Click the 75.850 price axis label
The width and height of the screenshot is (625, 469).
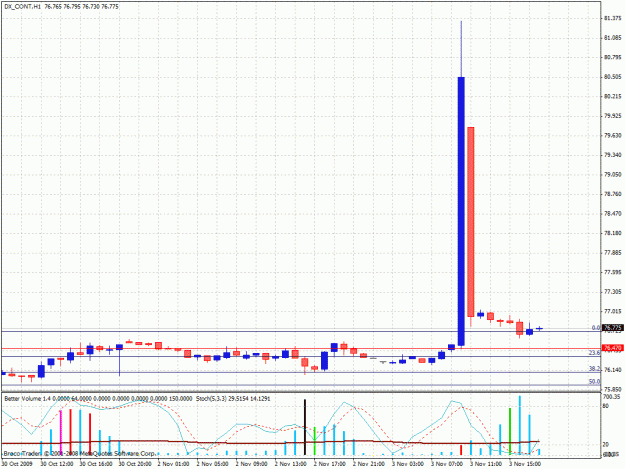click(613, 389)
